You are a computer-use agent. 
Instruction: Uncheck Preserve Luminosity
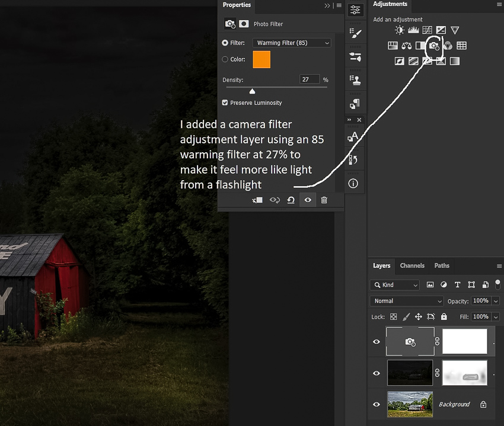click(x=225, y=103)
